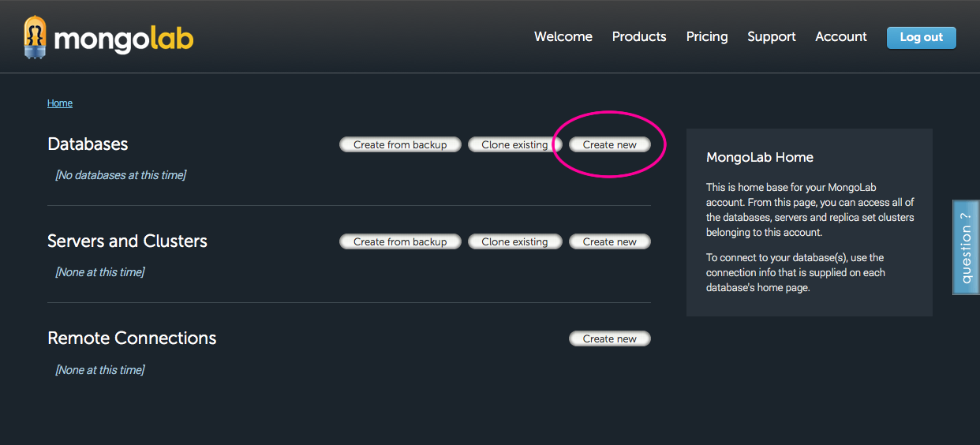Click the Remote Connections heading
Viewport: 980px width, 445px height.
(132, 338)
